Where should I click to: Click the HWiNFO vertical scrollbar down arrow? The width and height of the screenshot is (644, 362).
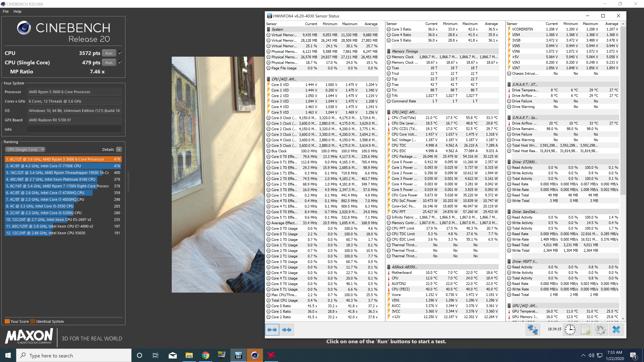point(623,319)
